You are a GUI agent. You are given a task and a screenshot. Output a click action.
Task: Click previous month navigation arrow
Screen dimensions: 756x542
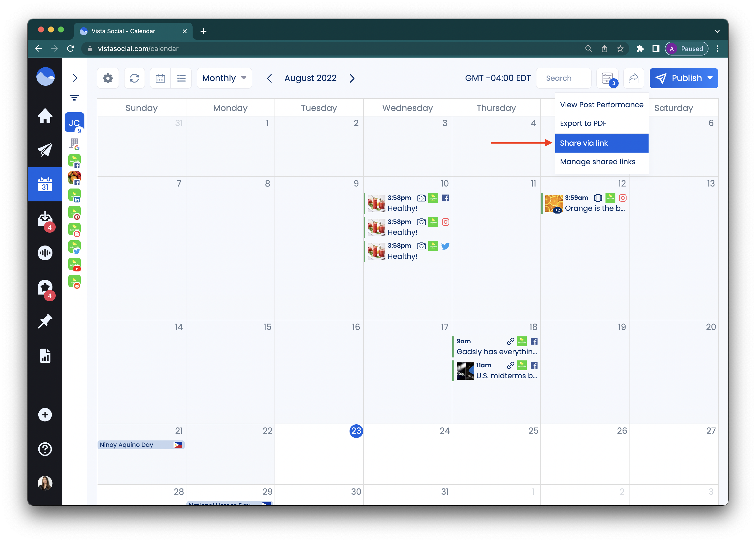click(269, 78)
